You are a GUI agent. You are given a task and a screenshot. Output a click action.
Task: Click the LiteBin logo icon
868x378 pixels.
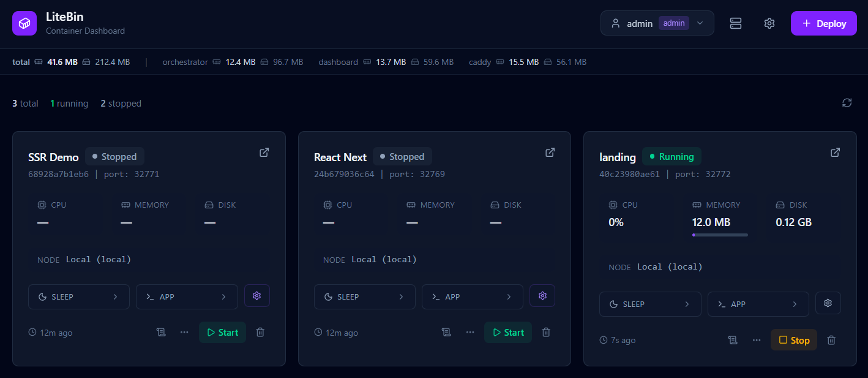[24, 23]
